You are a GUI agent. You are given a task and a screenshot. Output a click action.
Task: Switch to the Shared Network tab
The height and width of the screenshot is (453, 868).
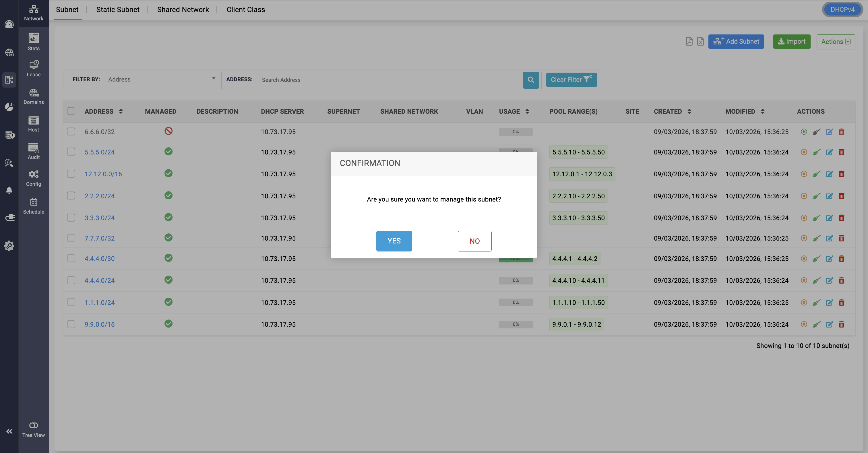[x=183, y=9]
